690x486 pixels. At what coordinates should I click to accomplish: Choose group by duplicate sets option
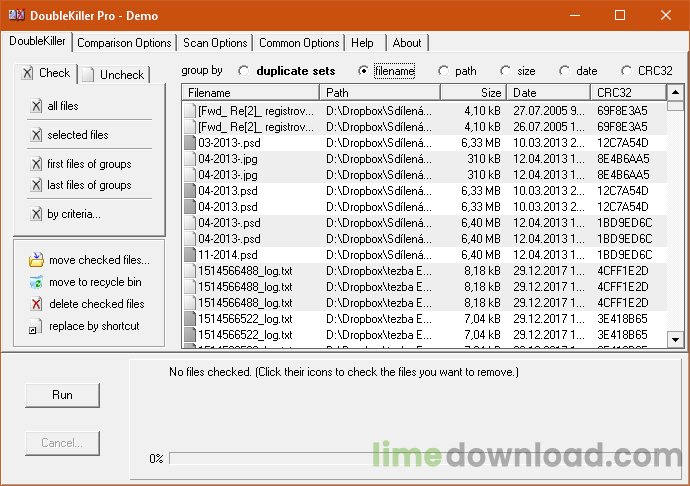pyautogui.click(x=243, y=71)
